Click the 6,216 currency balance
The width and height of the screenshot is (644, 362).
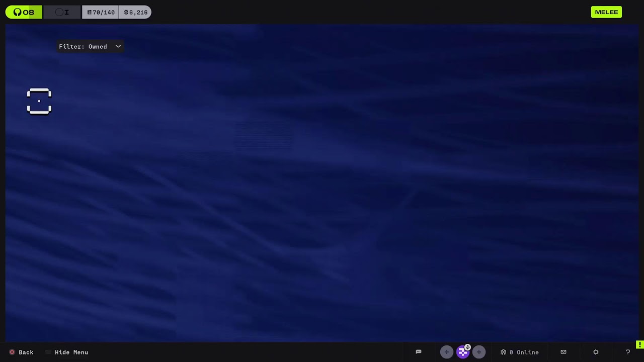click(x=135, y=12)
